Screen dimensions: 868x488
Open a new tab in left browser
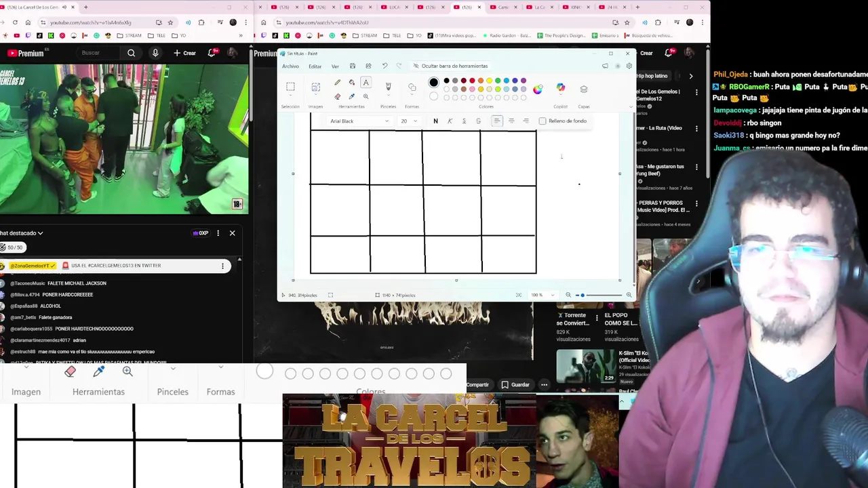pos(85,7)
